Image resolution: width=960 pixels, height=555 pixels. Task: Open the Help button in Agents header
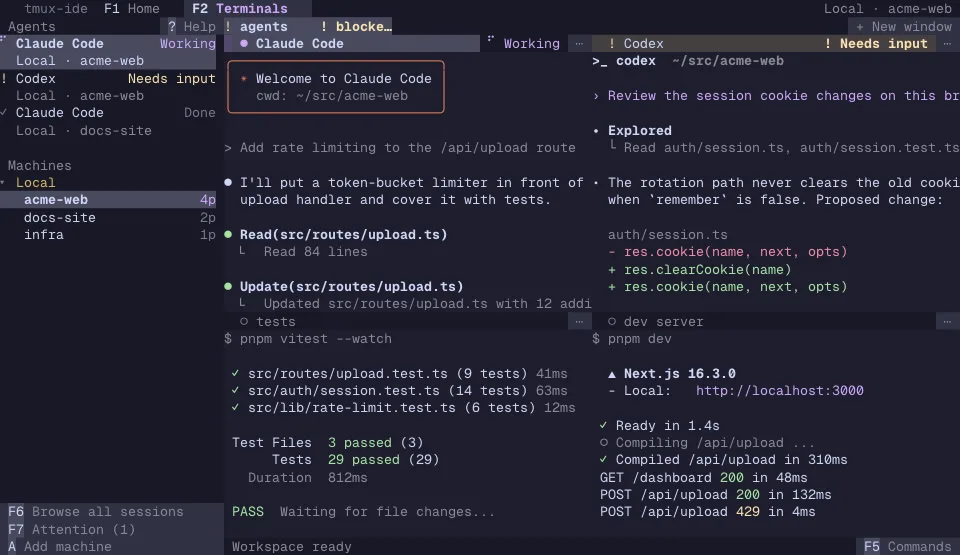(192, 26)
